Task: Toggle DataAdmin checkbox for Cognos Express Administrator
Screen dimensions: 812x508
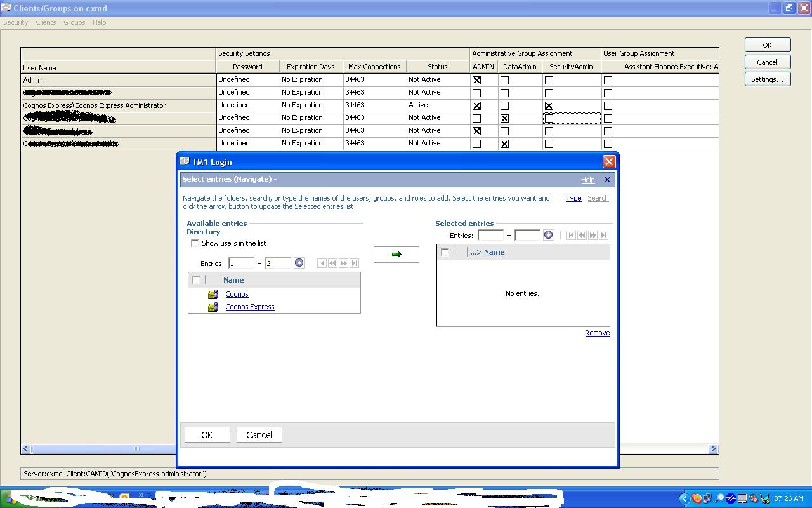Action: 504,105
